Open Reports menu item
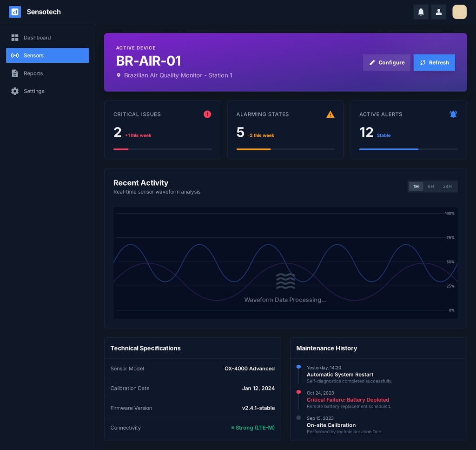The width and height of the screenshot is (476, 450). (x=47, y=73)
